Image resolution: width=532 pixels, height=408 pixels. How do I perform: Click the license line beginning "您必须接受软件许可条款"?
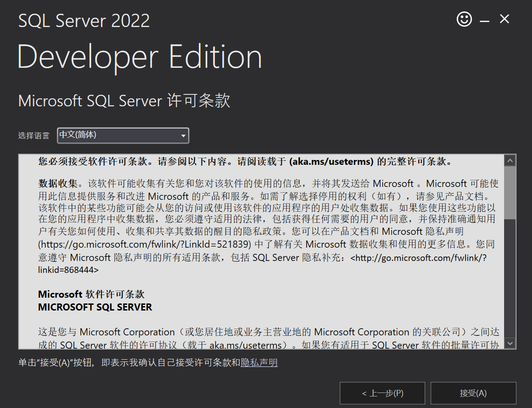(x=246, y=162)
